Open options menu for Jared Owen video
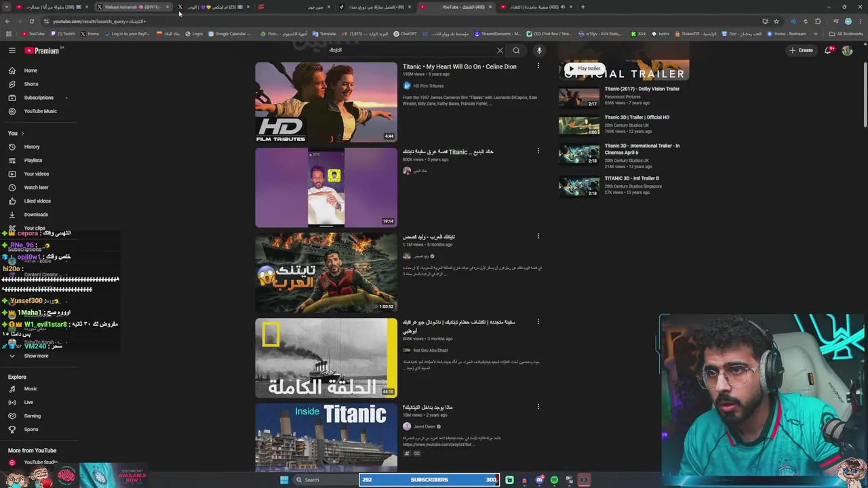Image resolution: width=868 pixels, height=488 pixels. coord(538,407)
